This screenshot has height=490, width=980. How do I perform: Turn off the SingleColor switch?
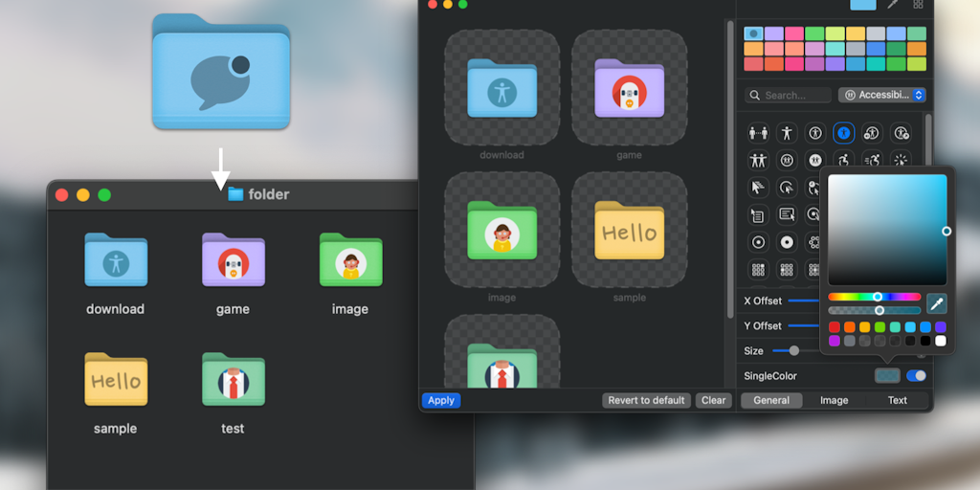[x=916, y=375]
